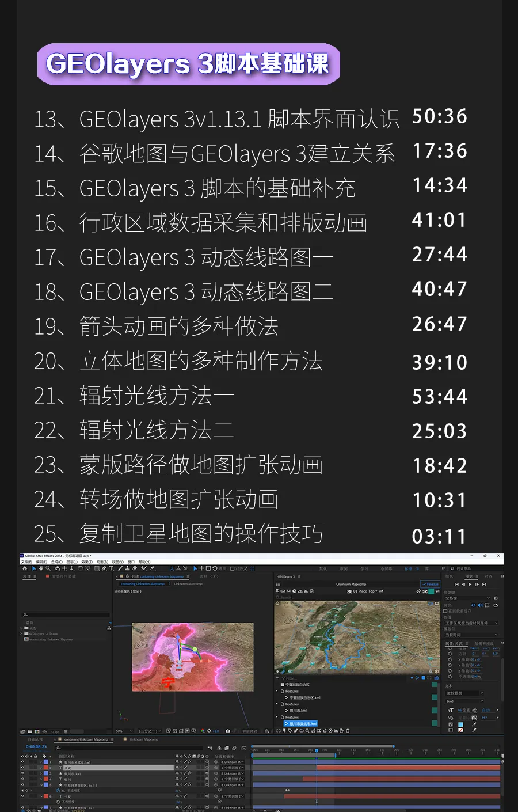Open the 帮助(H) menu
The width and height of the screenshot is (518, 812).
click(144, 562)
